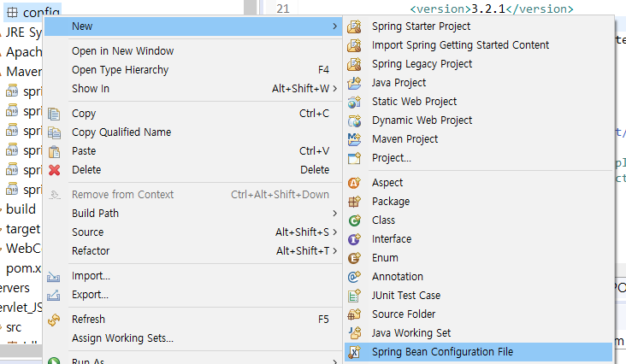626x364 pixels.
Task: Select the Maven Dependencies node
Action: pos(24,72)
